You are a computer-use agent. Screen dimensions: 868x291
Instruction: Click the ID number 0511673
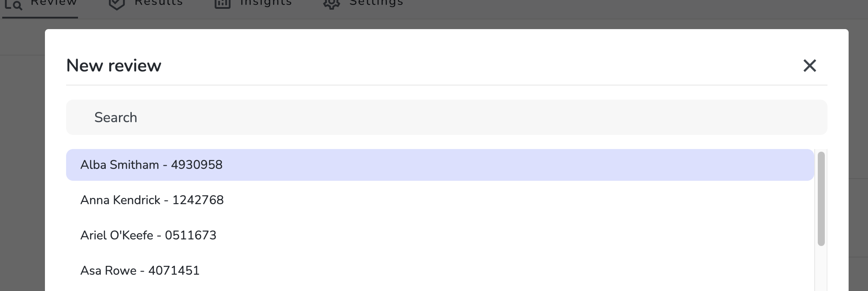click(190, 235)
